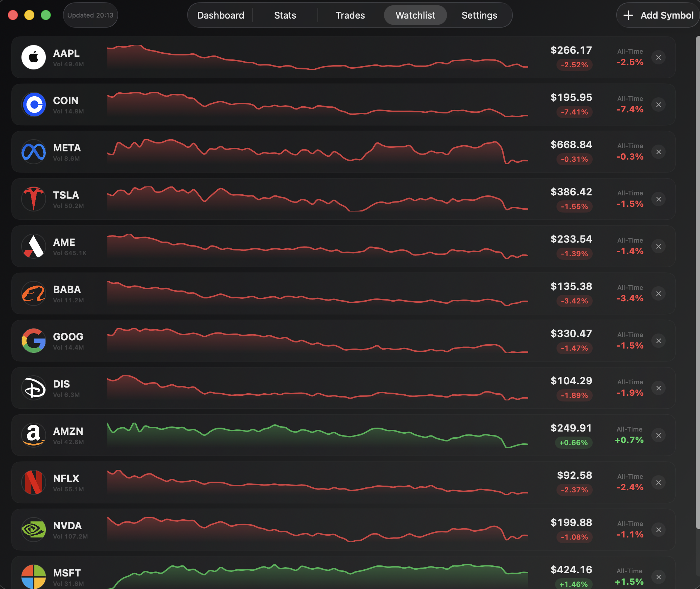Click the Amazon logo for AMZN
The height and width of the screenshot is (589, 700).
34,435
